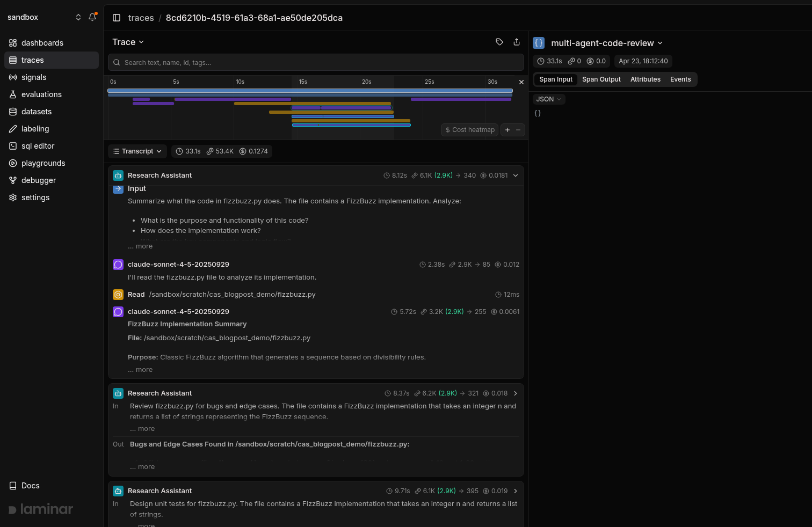Open the Events tab
Image resolution: width=812 pixels, height=527 pixels.
pos(680,79)
